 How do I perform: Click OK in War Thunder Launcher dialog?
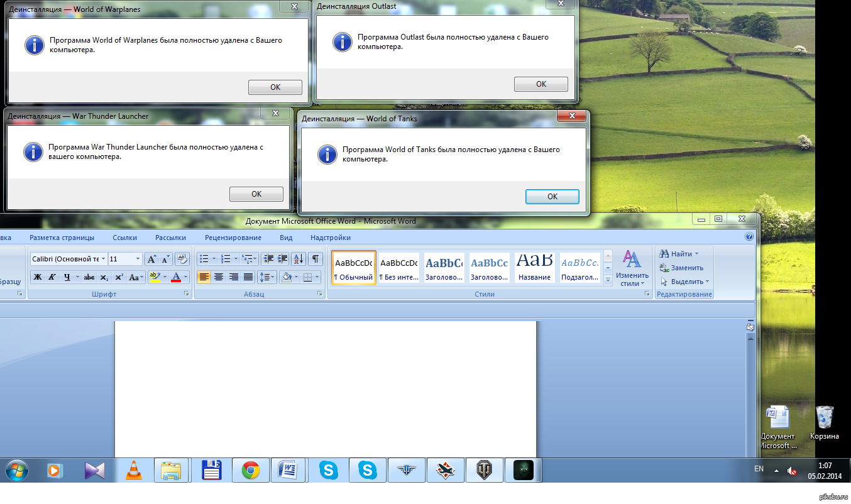point(256,194)
